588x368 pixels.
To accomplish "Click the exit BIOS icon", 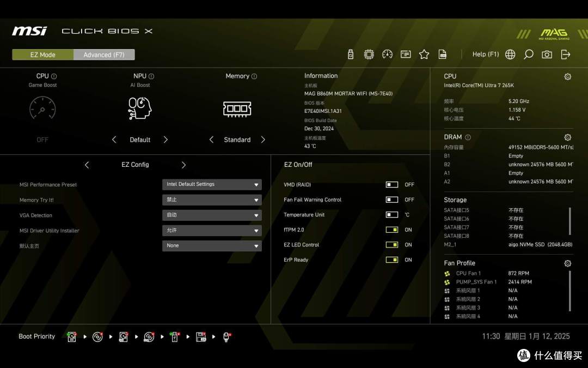I will coord(566,55).
